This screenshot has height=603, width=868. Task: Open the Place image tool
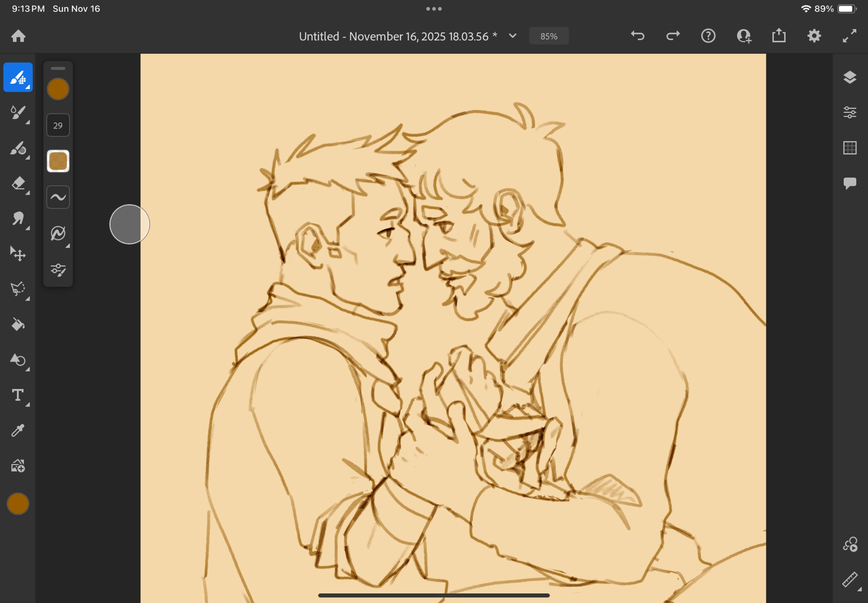coord(18,466)
